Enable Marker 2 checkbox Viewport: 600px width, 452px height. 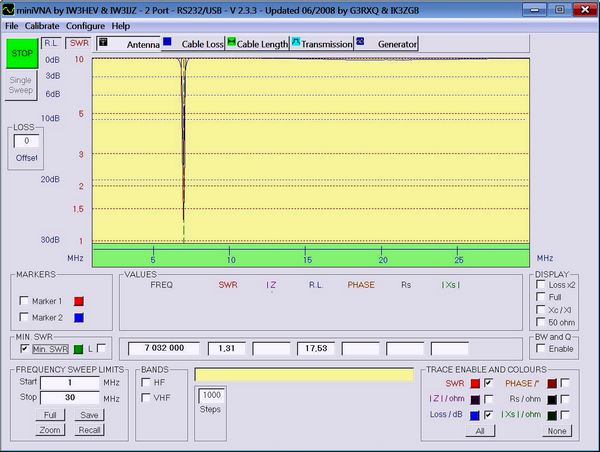tap(25, 318)
